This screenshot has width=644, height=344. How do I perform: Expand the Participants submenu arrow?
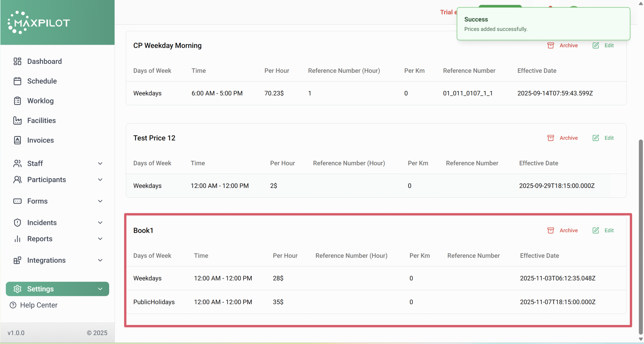[100, 180]
